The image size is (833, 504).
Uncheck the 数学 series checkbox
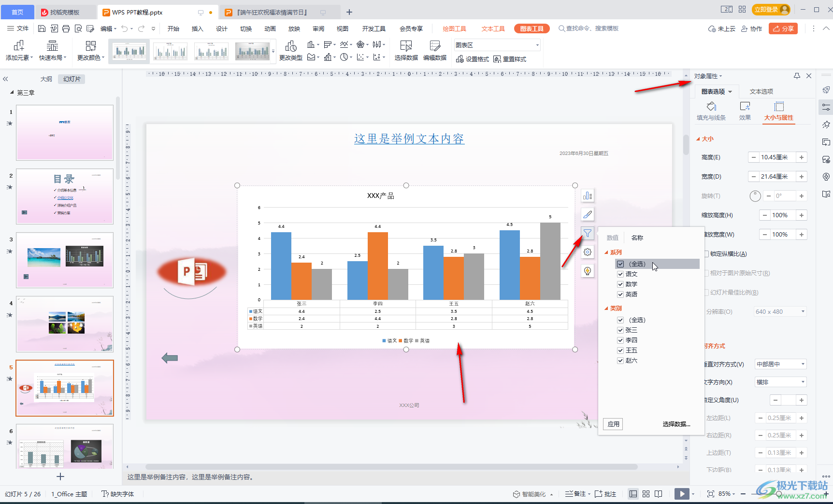[620, 284]
